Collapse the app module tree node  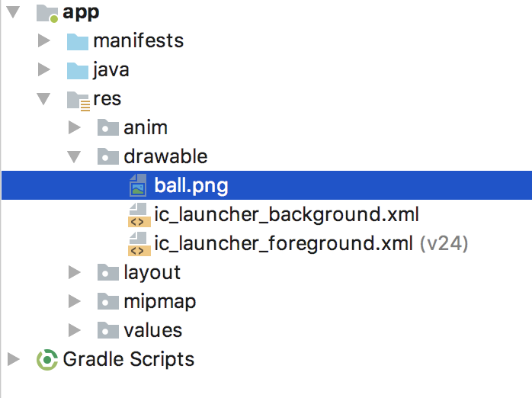(13, 12)
